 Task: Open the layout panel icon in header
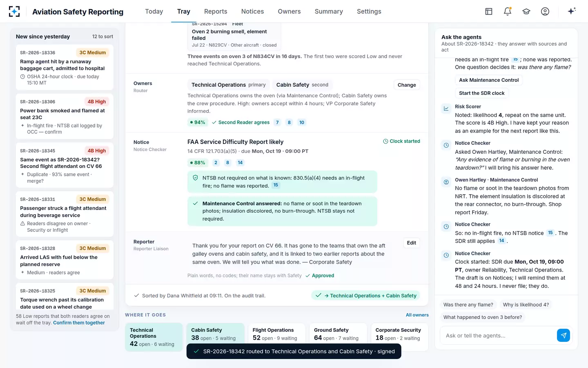pyautogui.click(x=489, y=11)
